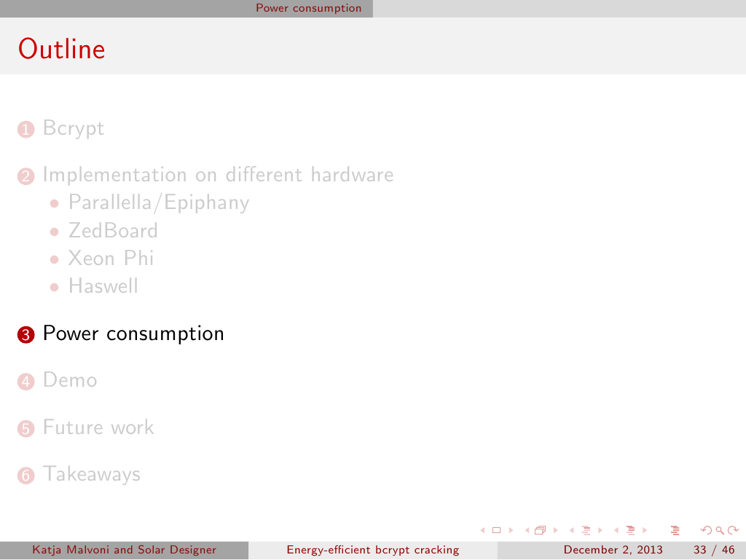Screen dimensions: 746x560
Task: Jump to the Bcrypt section
Action: (73, 128)
